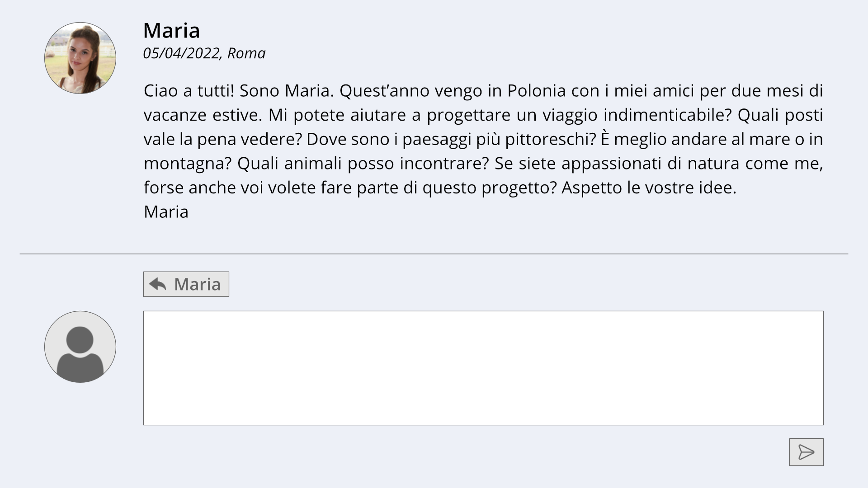
Task: Open Maria's profile photo
Action: 80,58
